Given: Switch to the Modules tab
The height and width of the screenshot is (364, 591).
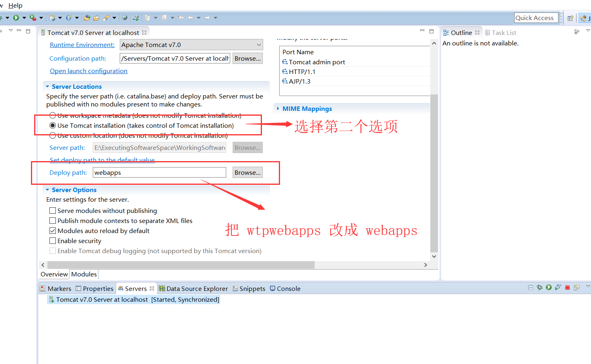Looking at the screenshot, I should point(84,274).
